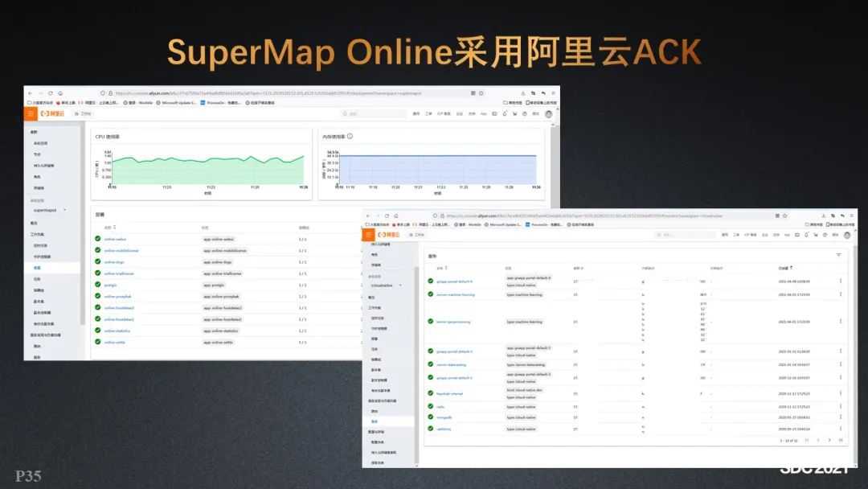
Task: Open the online-settle deployment link
Action: (x=115, y=343)
